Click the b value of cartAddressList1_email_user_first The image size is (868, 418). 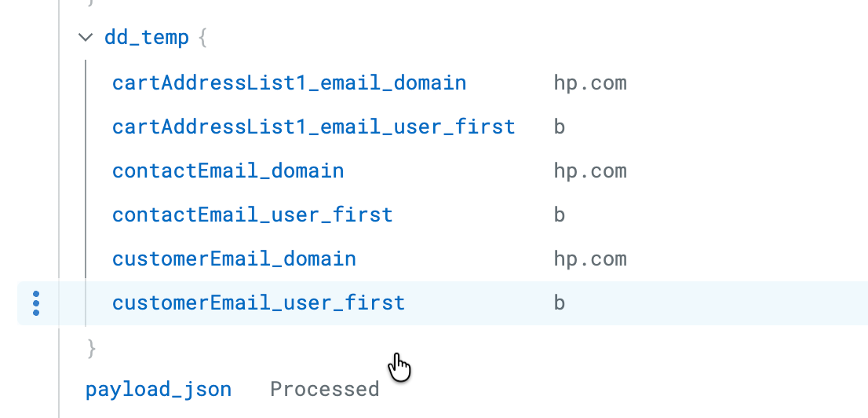[x=560, y=126]
